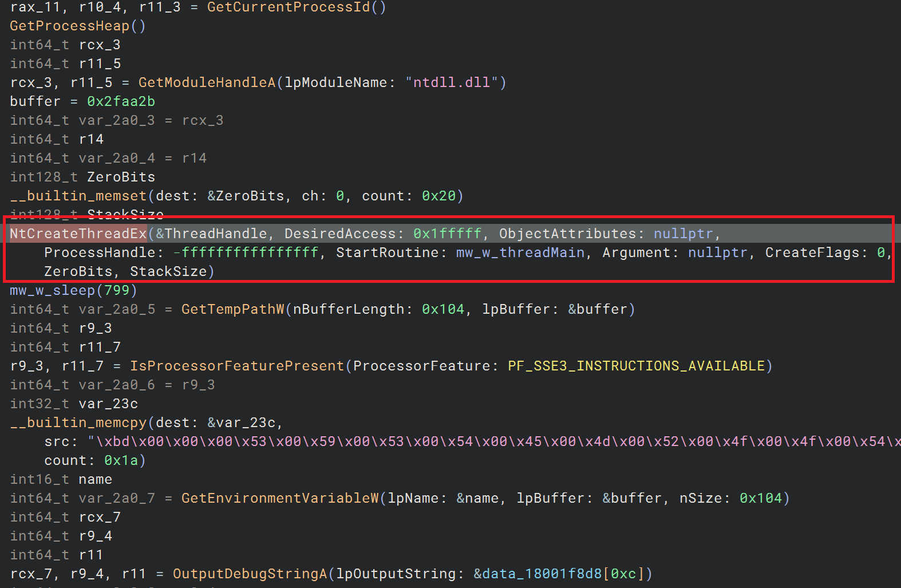The image size is (901, 588).
Task: Select the &ThreadHandle argument
Action: [x=211, y=234]
